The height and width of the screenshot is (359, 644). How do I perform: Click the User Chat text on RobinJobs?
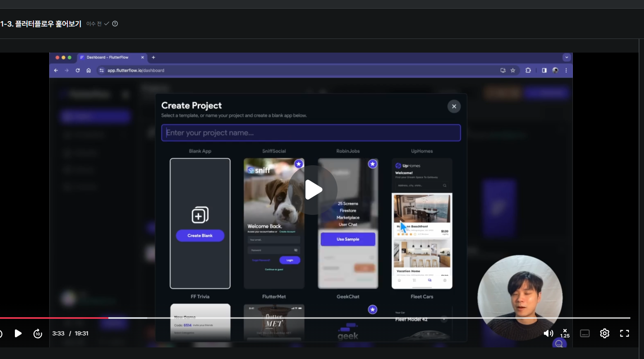[348, 225]
